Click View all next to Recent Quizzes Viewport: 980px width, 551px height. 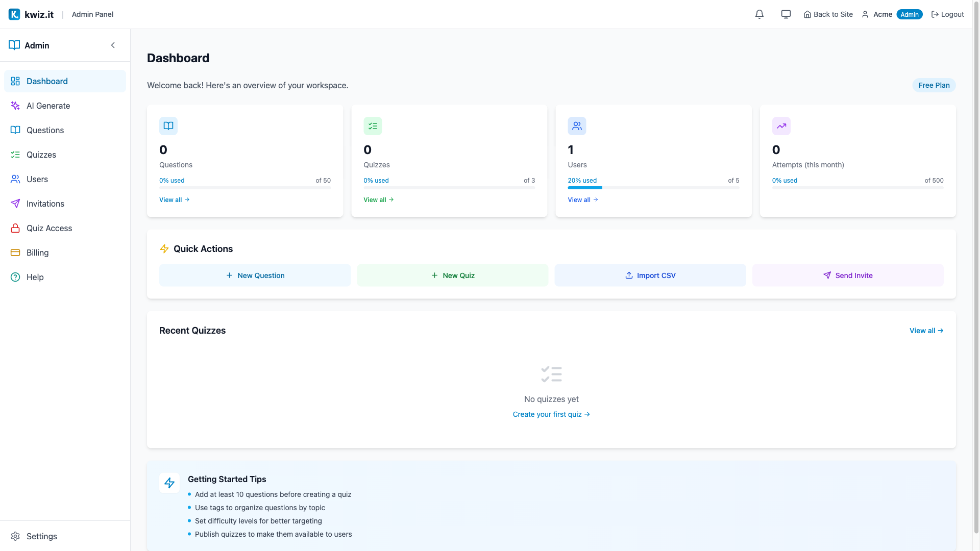point(926,331)
